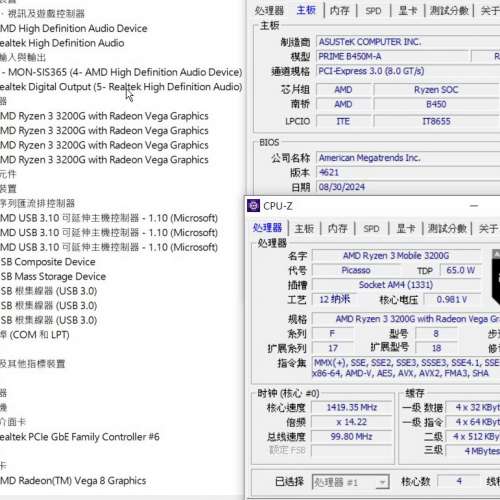The height and width of the screenshot is (500, 500).
Task: Click the Ryzen SOC chipset value
Action: (436, 90)
